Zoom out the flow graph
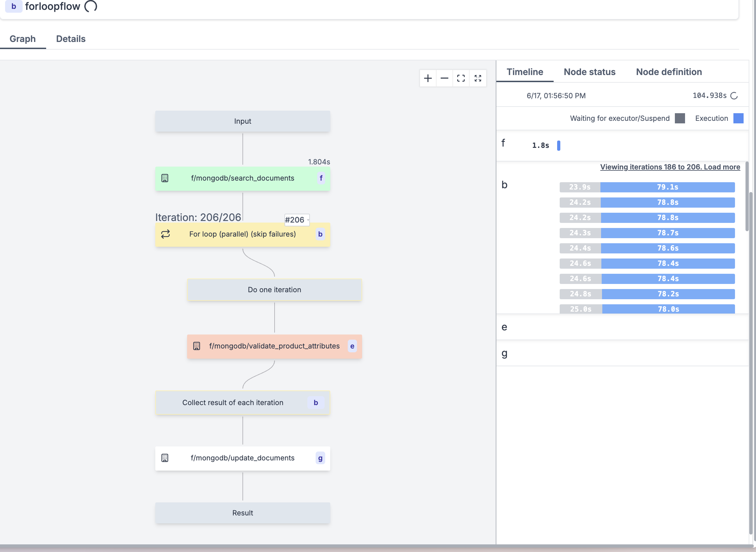756x552 pixels. tap(444, 78)
